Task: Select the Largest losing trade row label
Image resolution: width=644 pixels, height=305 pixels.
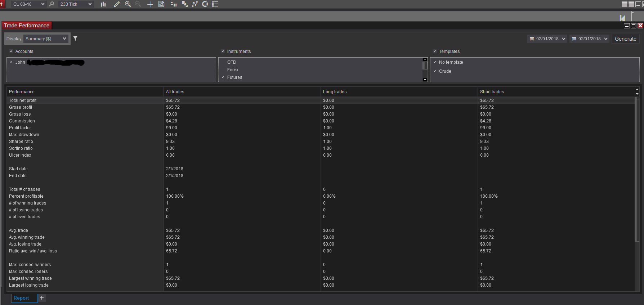Action: point(29,285)
